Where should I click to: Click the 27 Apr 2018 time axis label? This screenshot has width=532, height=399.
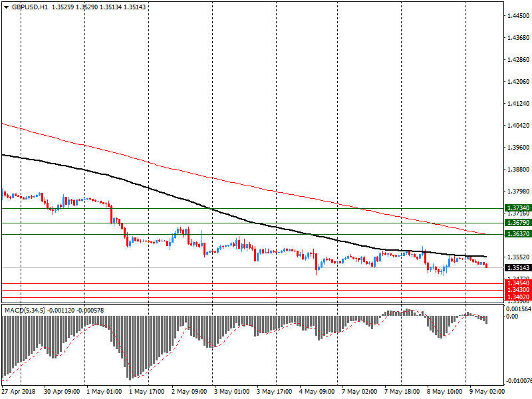pyautogui.click(x=19, y=392)
